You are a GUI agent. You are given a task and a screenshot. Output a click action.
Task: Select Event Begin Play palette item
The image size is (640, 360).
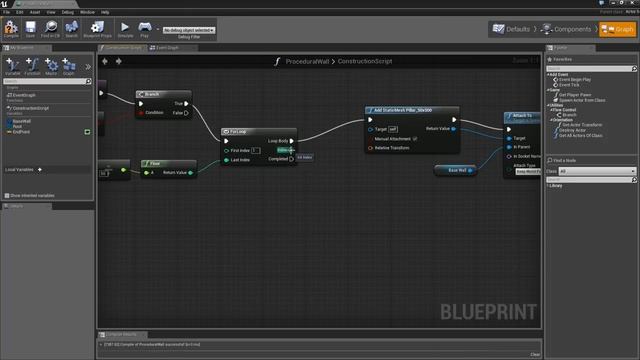pos(572,80)
